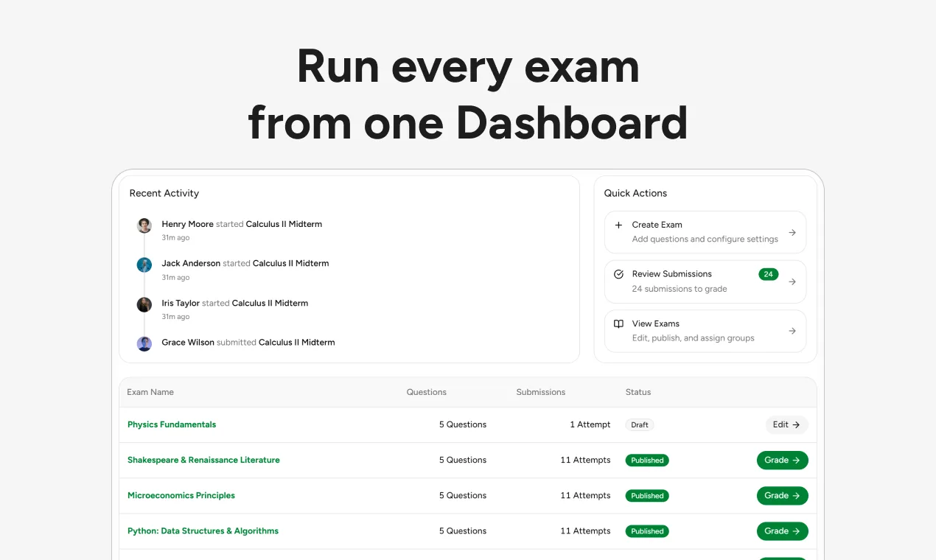936x560 pixels.
Task: Grade the Microeconomics Principles exam
Action: click(782, 496)
